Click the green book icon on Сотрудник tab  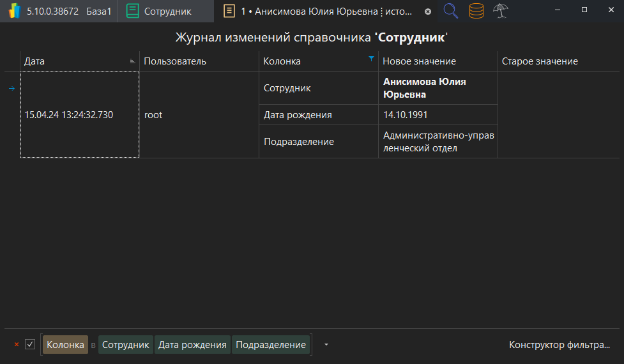point(132,11)
